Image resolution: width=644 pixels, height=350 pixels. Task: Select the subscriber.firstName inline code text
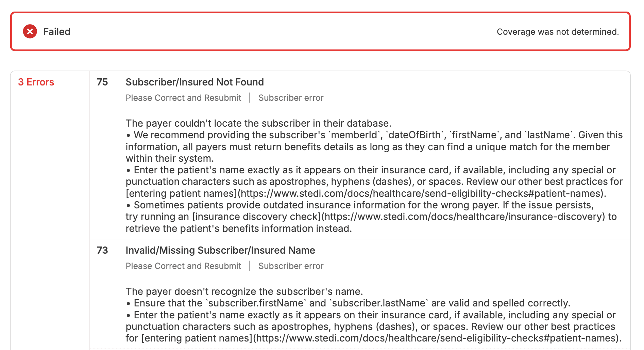coord(256,303)
